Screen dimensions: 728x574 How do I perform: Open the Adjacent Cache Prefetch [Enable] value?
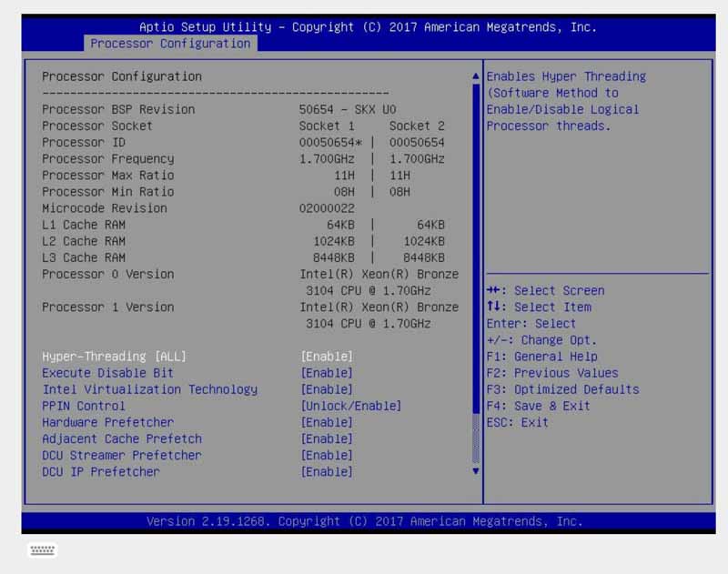(x=327, y=439)
